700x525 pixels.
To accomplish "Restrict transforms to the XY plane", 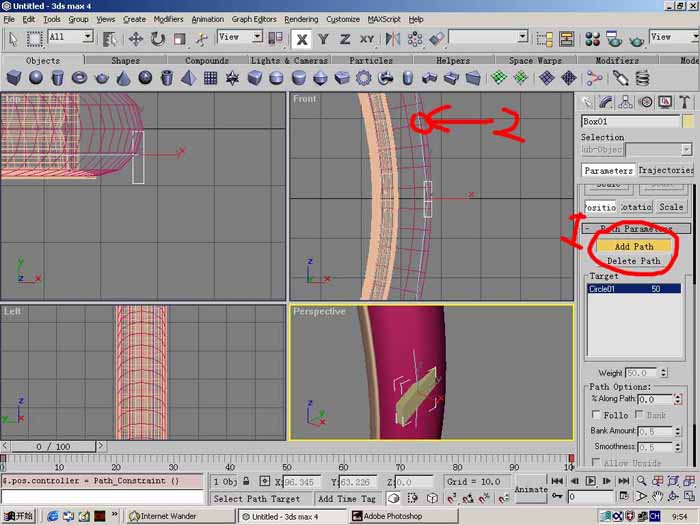I will tap(367, 39).
